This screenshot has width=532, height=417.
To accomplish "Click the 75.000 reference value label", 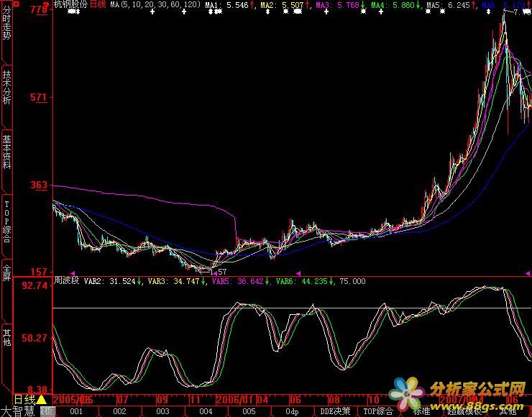I will tap(352, 281).
